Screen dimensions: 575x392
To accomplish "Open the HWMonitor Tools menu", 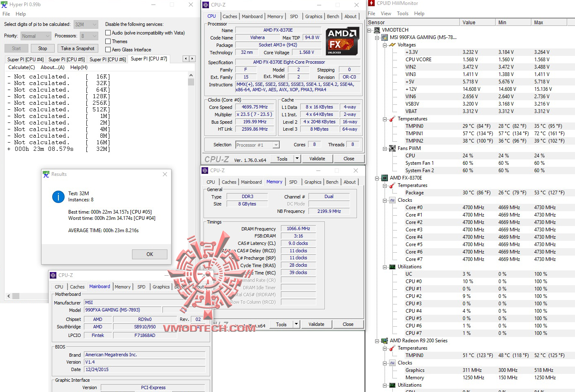I will tap(403, 14).
